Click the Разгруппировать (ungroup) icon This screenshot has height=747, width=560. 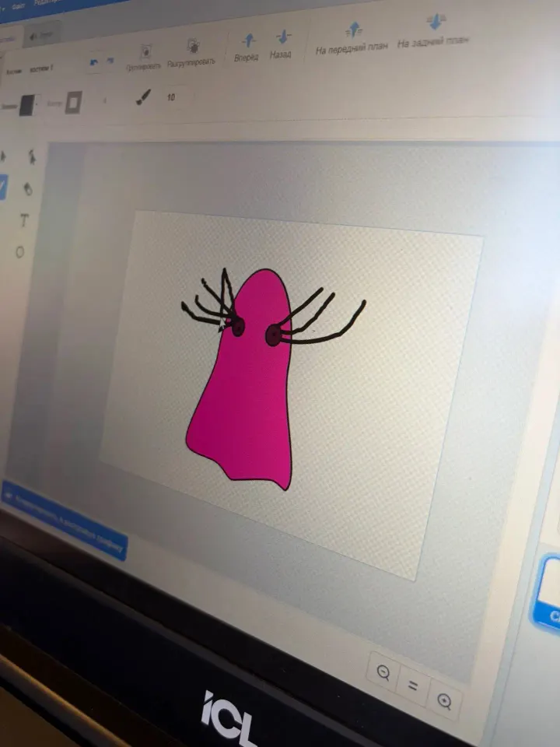[x=193, y=46]
